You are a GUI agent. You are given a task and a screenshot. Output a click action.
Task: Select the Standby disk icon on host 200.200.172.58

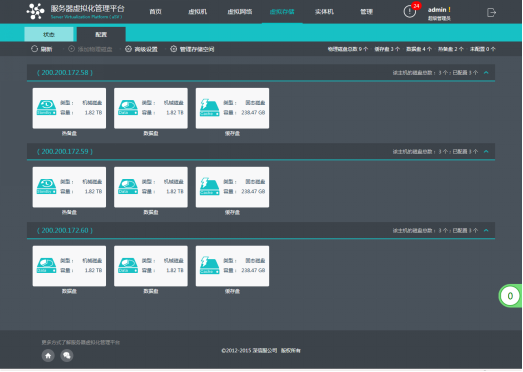coord(46,108)
